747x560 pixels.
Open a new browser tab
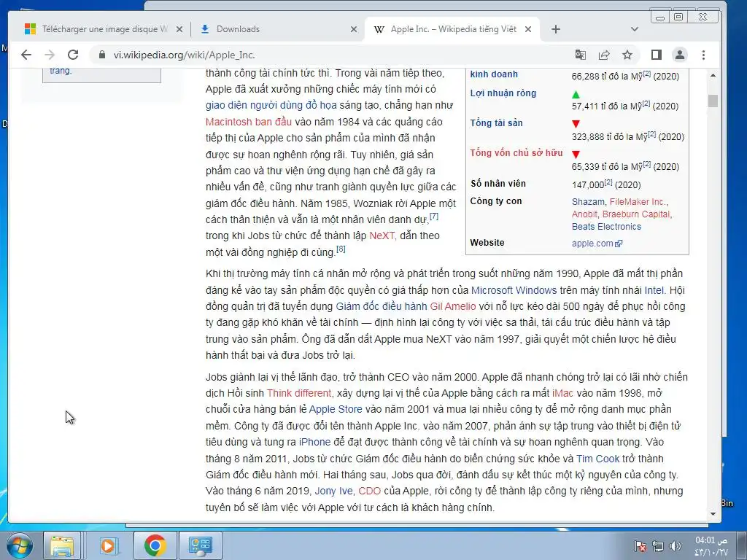[555, 29]
